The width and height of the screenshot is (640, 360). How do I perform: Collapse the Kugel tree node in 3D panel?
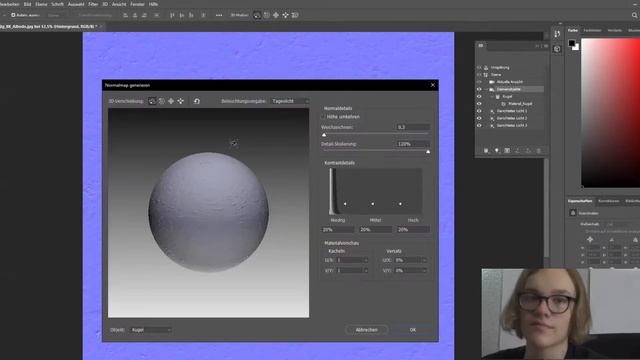492,96
